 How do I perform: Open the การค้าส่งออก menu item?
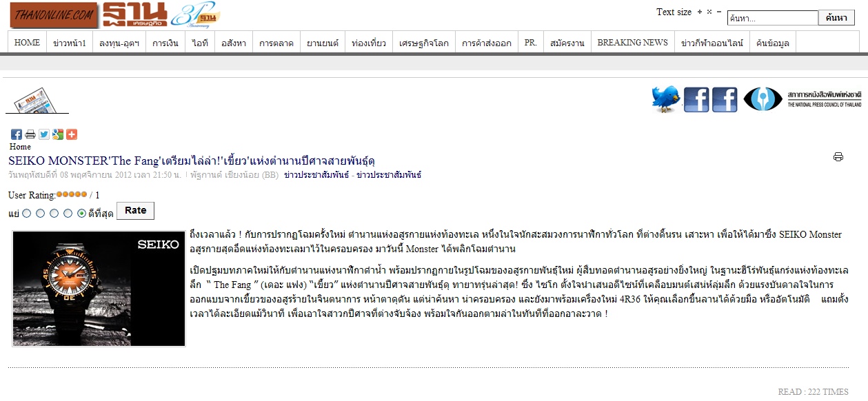coord(487,42)
